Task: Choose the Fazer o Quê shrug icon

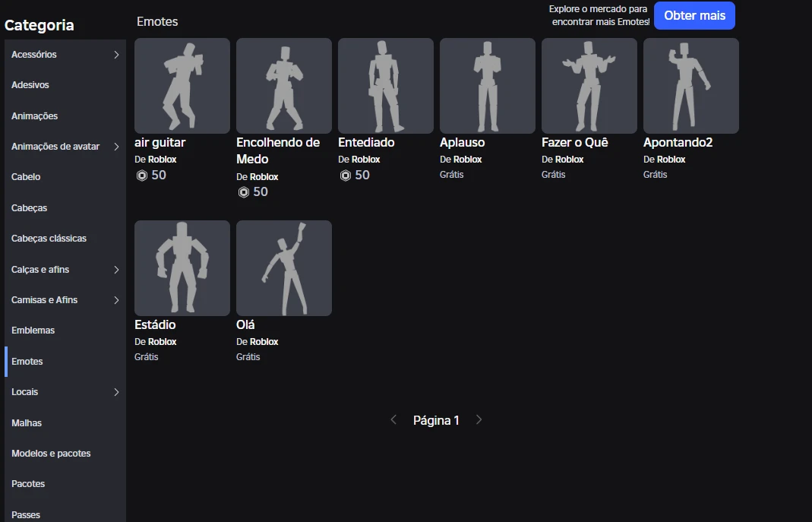Action: tap(589, 86)
